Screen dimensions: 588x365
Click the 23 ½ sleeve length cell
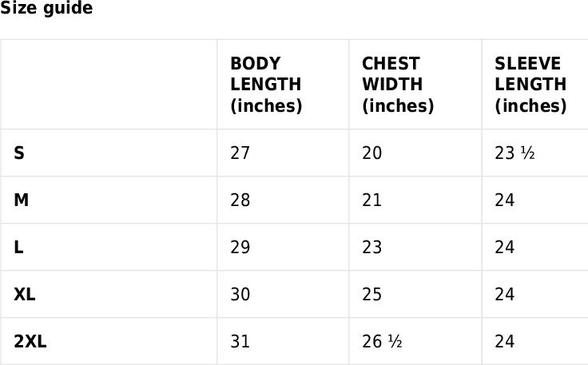(514, 153)
